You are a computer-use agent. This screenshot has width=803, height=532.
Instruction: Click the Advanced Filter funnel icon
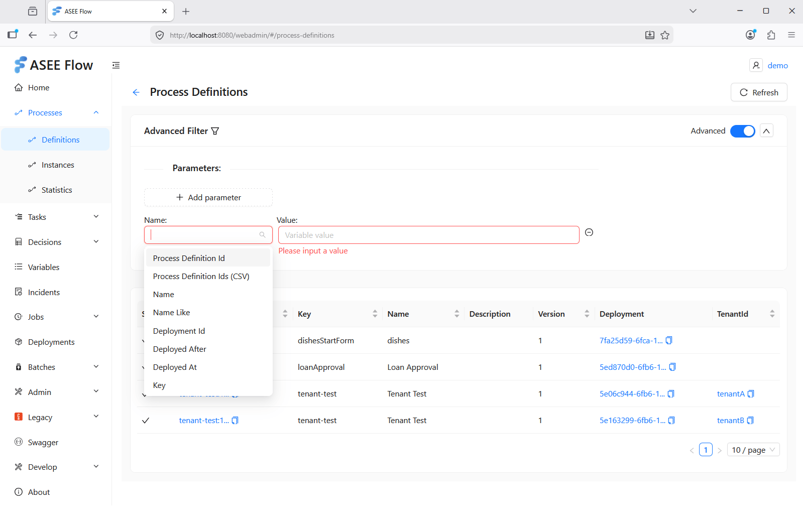coord(215,131)
